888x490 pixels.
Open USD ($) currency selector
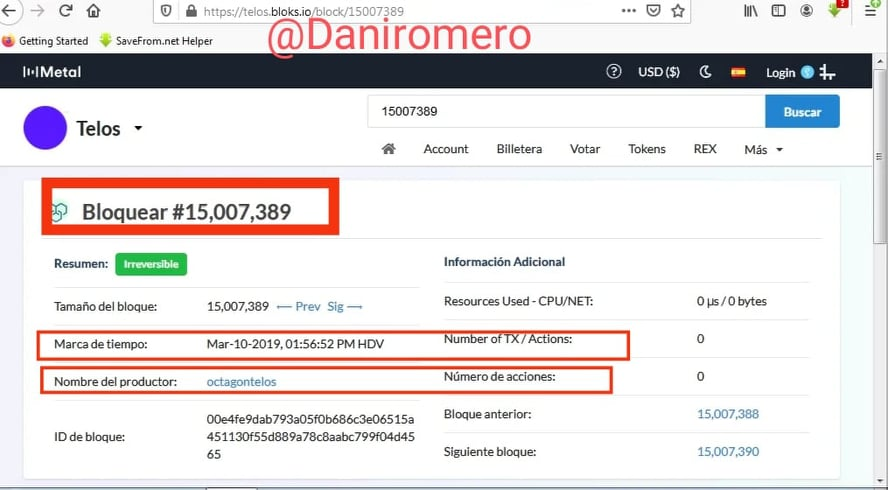tap(659, 72)
